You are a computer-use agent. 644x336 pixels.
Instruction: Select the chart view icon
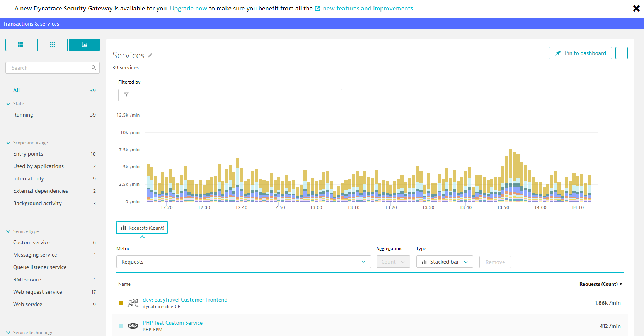click(x=84, y=45)
